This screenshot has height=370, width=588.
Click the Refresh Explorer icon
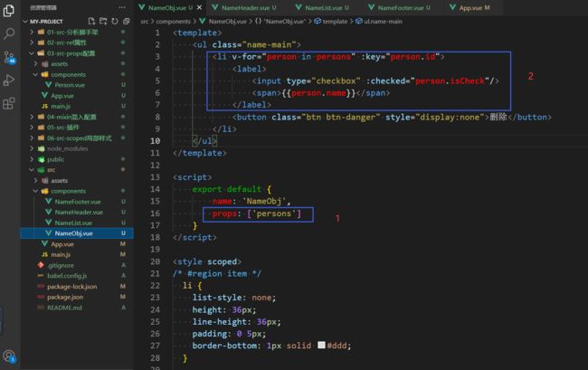click(x=113, y=20)
